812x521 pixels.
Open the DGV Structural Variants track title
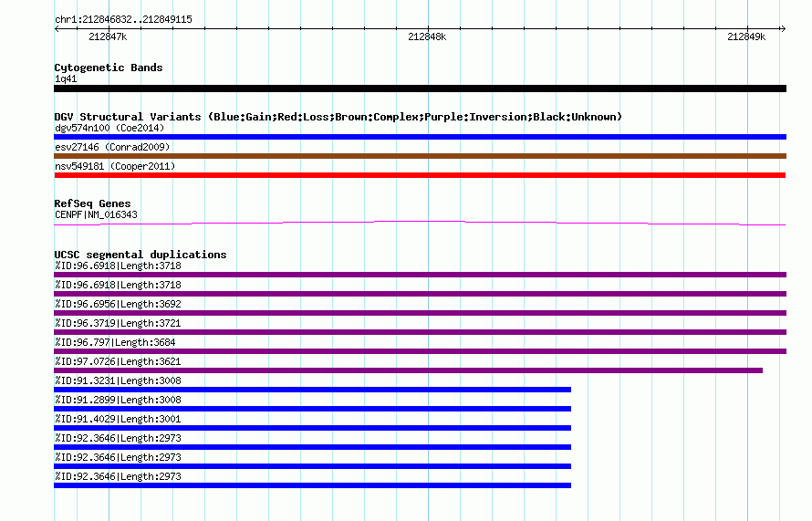pyautogui.click(x=338, y=117)
